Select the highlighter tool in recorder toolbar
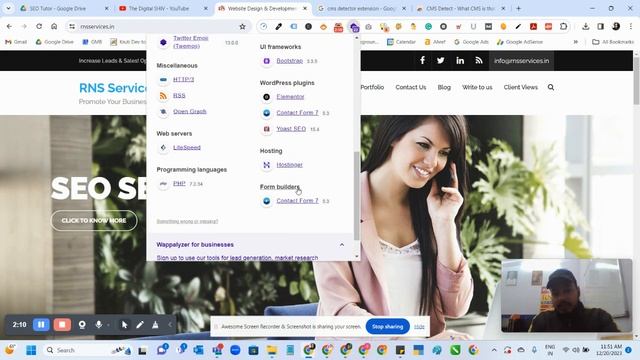 [x=155, y=324]
